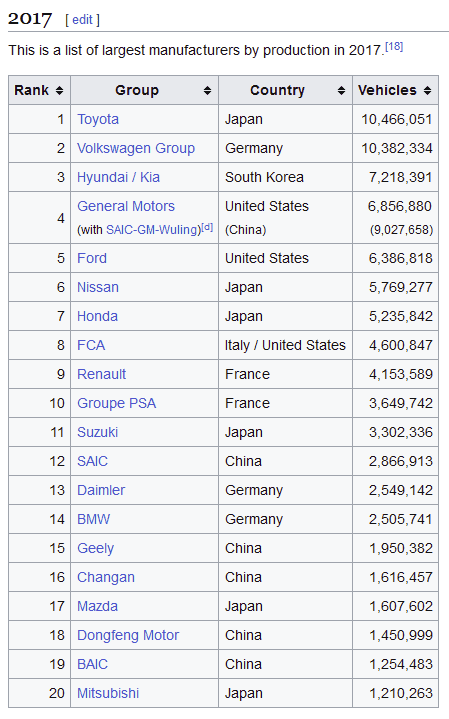This screenshot has width=449, height=719.
Task: Click the Italy / United States cell
Action: [285, 345]
